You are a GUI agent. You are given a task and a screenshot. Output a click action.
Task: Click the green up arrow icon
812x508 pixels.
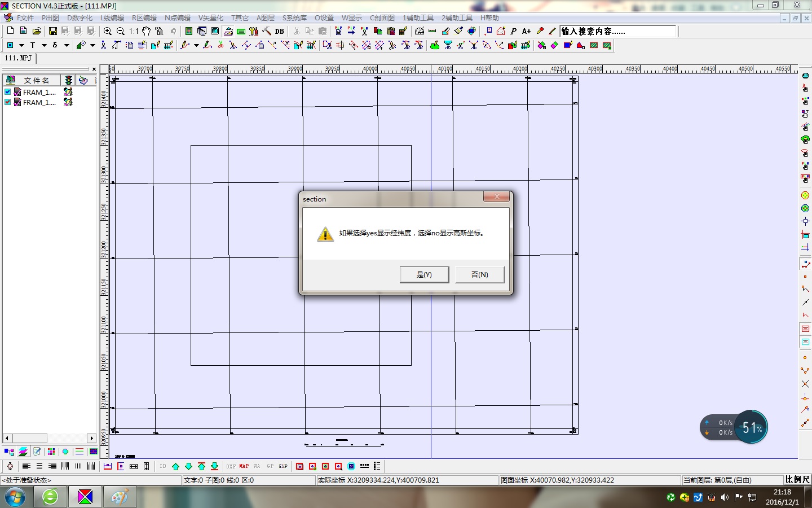[175, 466]
